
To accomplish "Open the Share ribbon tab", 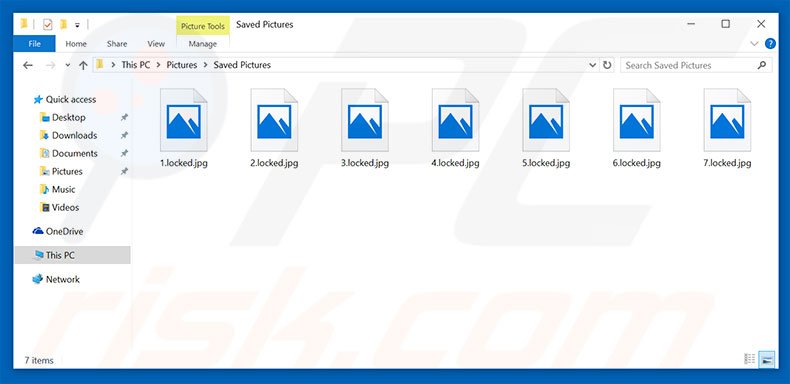I will coord(117,44).
